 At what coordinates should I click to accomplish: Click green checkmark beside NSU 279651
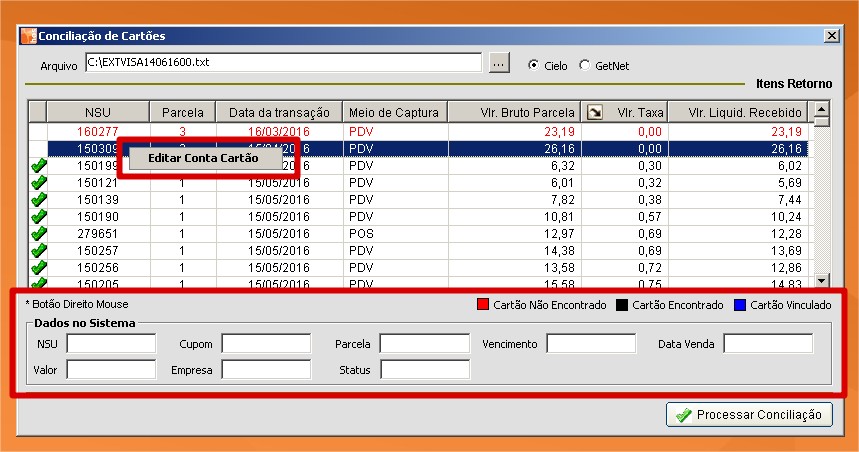tap(39, 234)
